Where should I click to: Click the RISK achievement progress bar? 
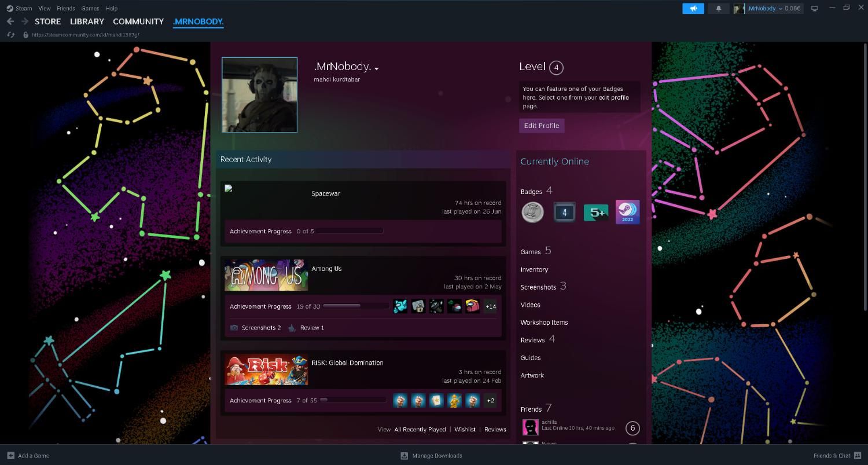click(x=353, y=400)
